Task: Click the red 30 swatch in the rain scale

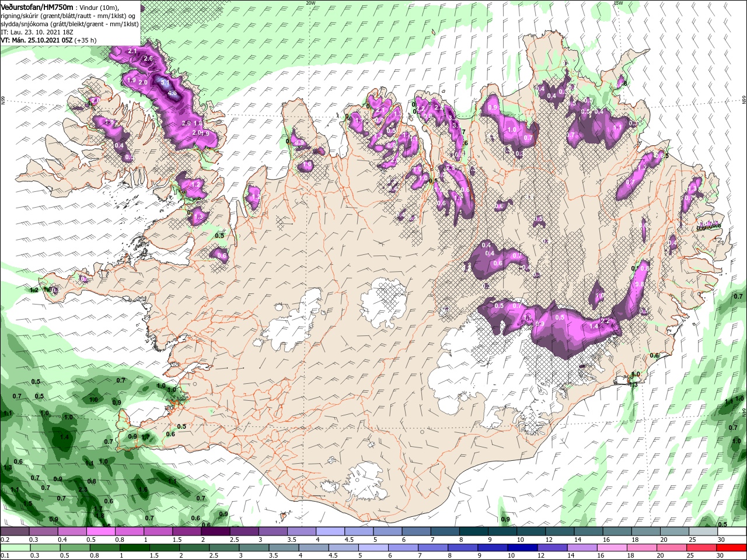Action: click(732, 548)
